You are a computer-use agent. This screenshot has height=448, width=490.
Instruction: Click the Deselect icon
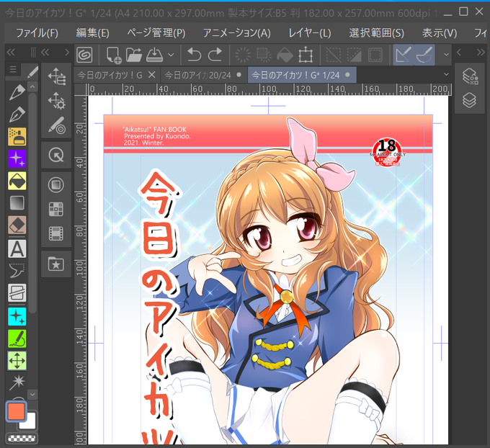pos(334,55)
